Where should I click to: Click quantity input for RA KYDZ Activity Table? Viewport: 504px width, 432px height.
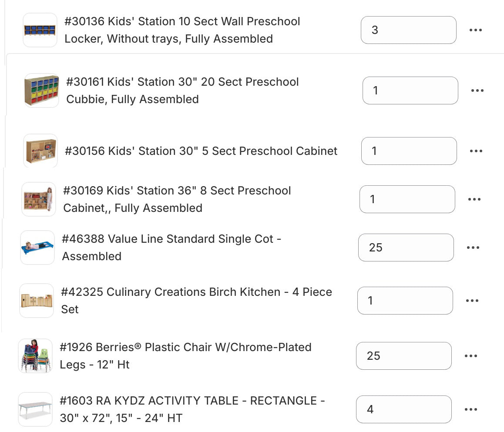tap(403, 409)
